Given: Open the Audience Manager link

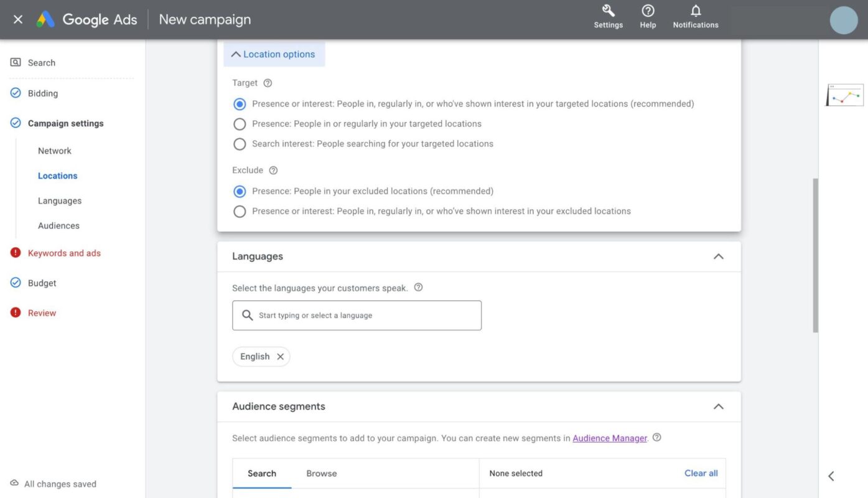Looking at the screenshot, I should pos(609,438).
